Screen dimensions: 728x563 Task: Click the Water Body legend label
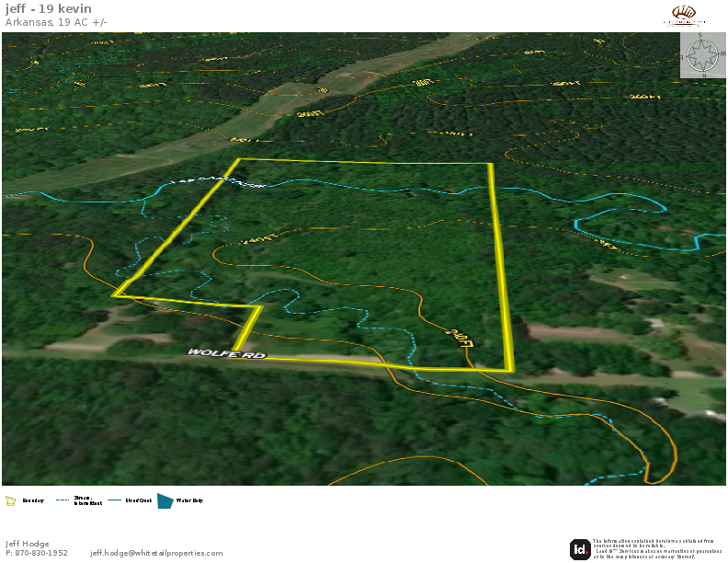click(190, 501)
